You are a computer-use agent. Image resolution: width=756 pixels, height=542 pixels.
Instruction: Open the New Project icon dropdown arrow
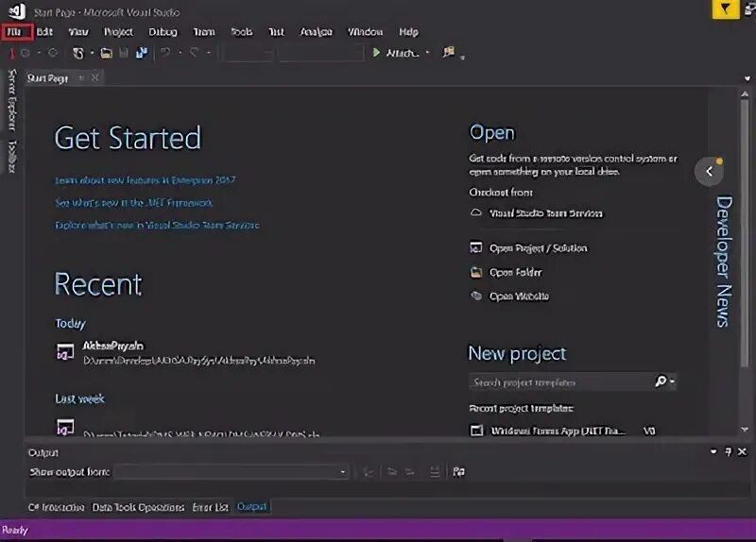click(92, 53)
